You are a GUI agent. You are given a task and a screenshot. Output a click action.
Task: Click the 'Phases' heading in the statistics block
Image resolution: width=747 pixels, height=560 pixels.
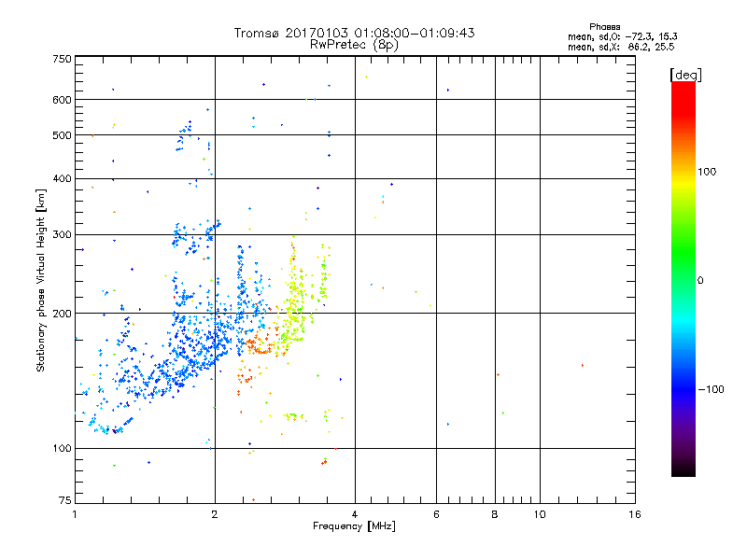click(x=604, y=27)
